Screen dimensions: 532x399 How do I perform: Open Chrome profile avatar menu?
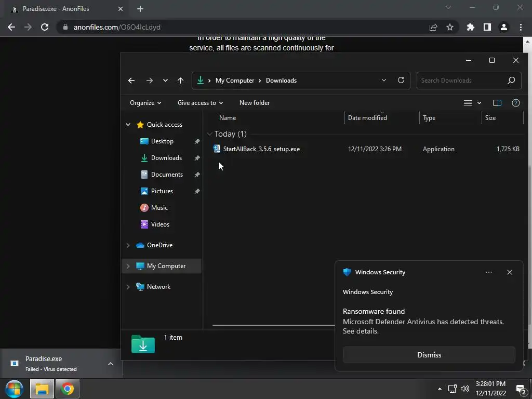[504, 27]
